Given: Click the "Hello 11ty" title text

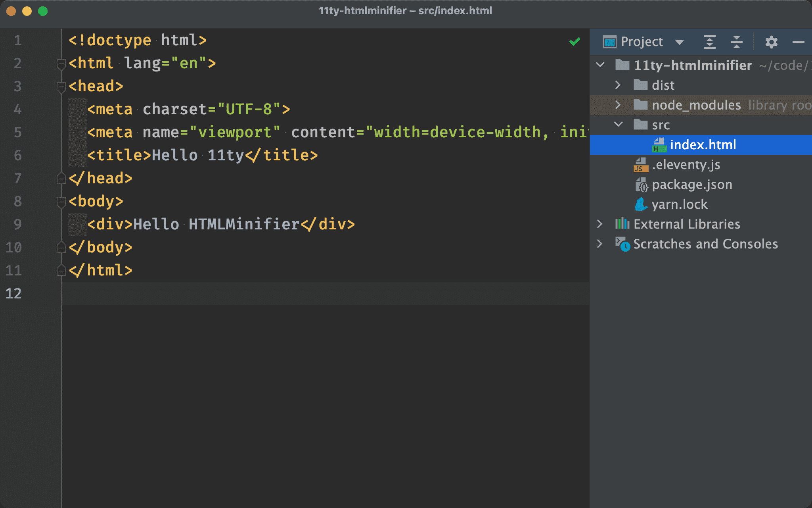Looking at the screenshot, I should coord(198,155).
